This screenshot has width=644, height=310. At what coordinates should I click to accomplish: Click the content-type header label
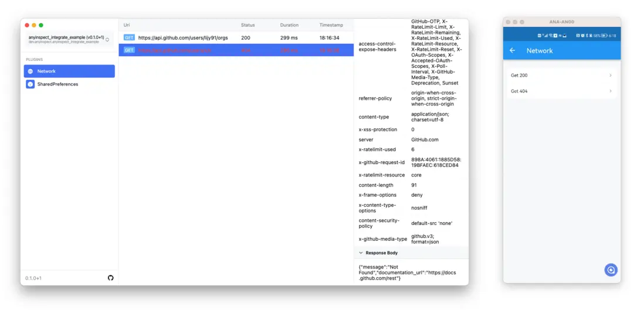(374, 117)
